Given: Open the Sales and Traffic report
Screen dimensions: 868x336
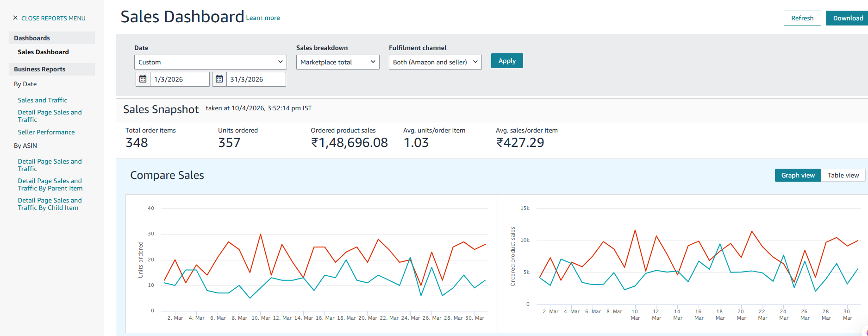Looking at the screenshot, I should click(42, 100).
